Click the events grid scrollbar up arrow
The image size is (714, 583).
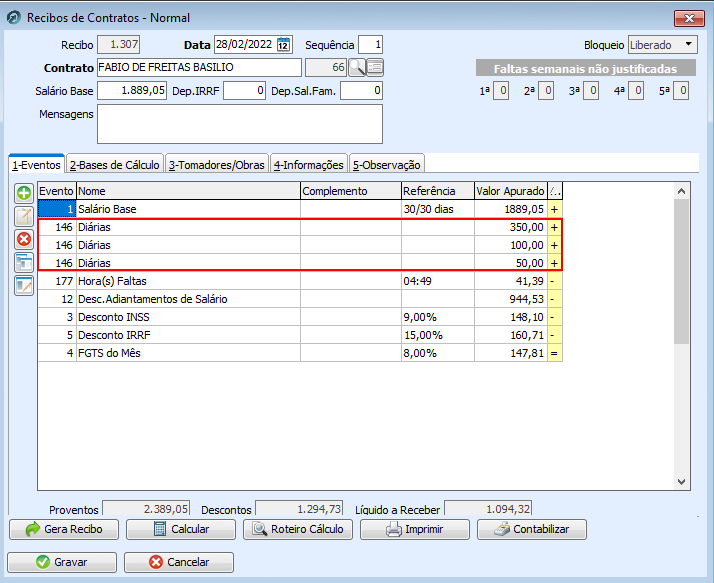(681, 191)
